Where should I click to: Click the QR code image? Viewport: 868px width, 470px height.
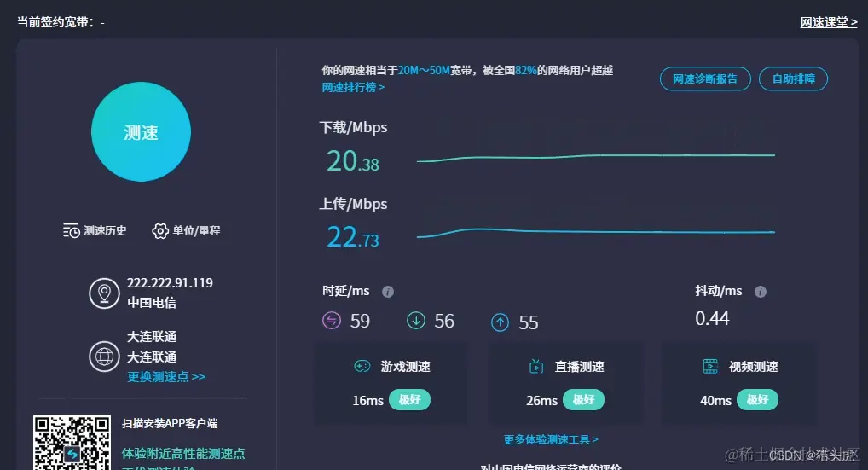(72, 443)
